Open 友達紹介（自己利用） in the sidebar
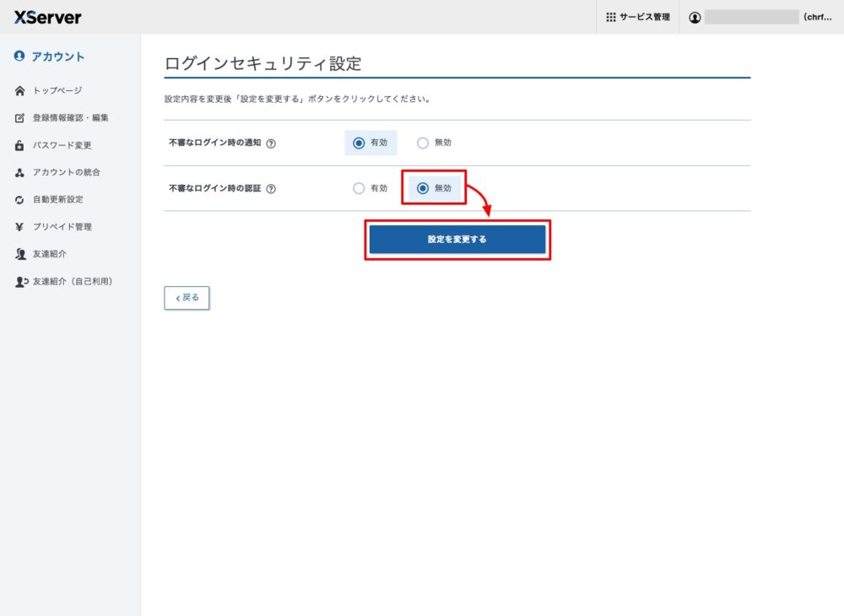The height and width of the screenshot is (616, 844). click(72, 281)
